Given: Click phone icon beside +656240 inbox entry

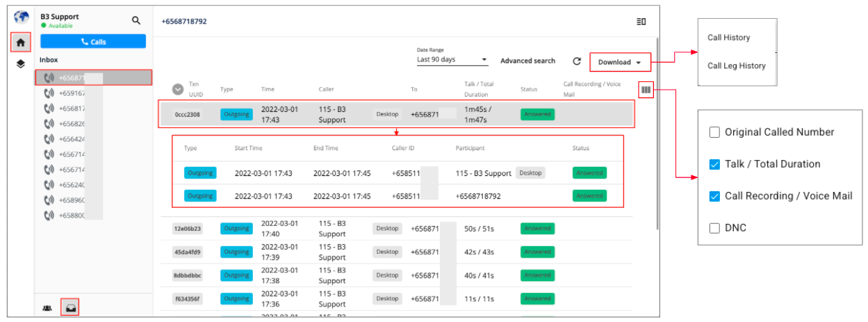Looking at the screenshot, I should (49, 185).
